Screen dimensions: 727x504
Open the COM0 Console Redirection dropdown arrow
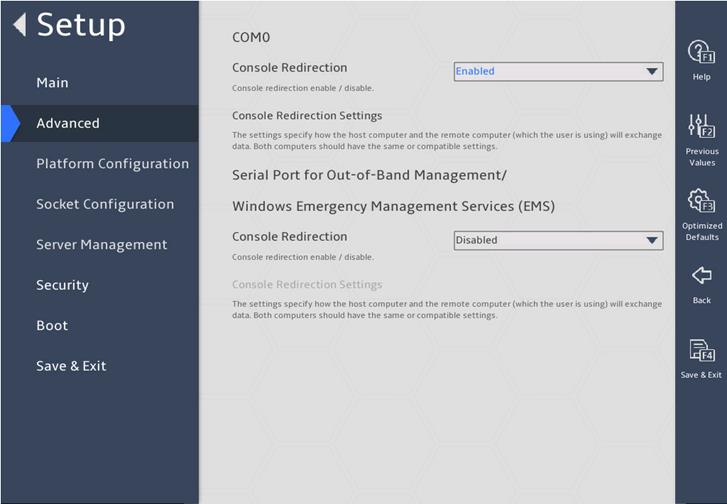[652, 71]
